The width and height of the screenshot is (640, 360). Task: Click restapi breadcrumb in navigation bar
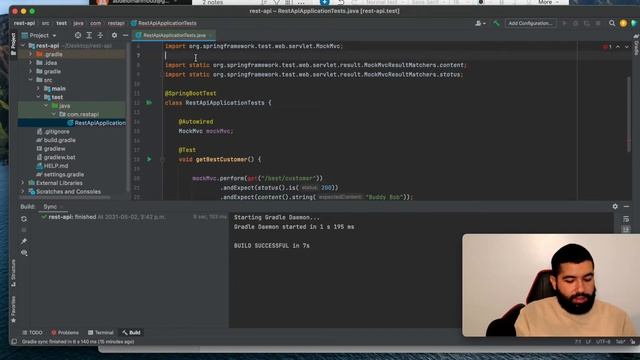(116, 23)
